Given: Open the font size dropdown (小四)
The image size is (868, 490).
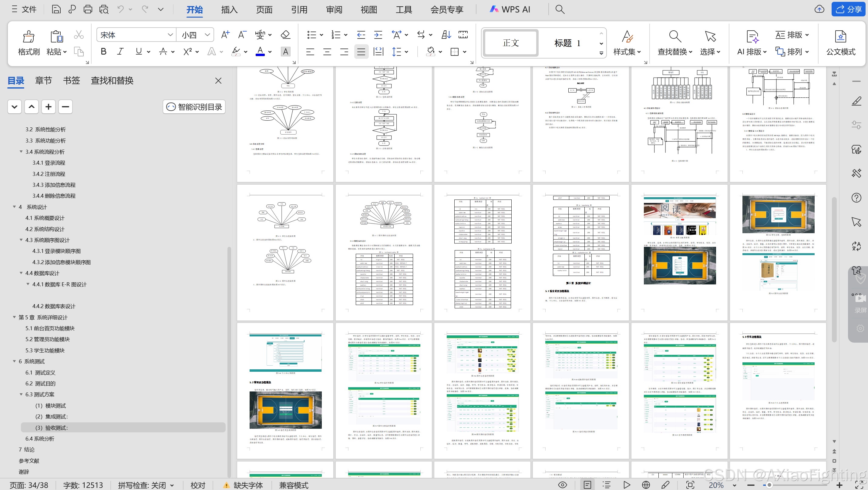Looking at the screenshot, I should (x=207, y=35).
